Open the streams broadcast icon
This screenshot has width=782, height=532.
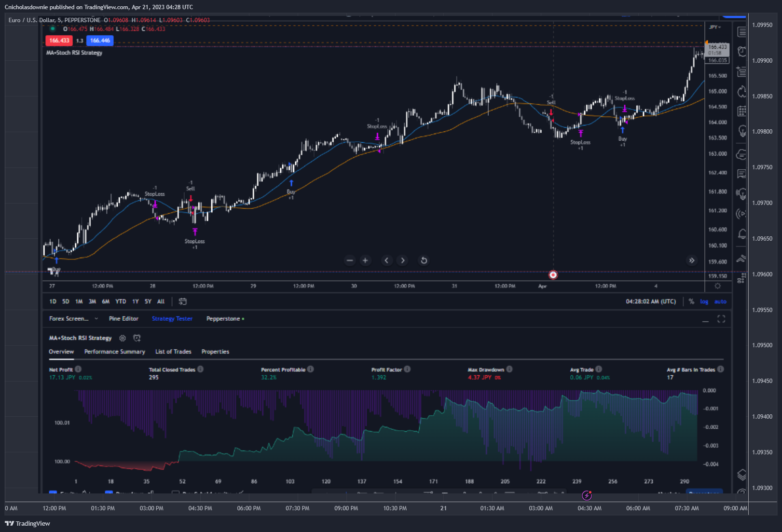(741, 214)
